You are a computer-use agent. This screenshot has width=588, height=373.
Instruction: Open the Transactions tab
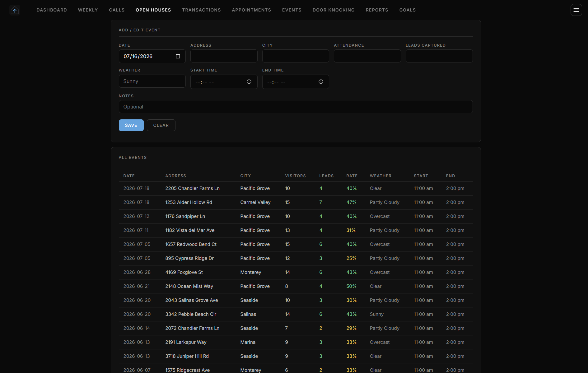(x=202, y=10)
